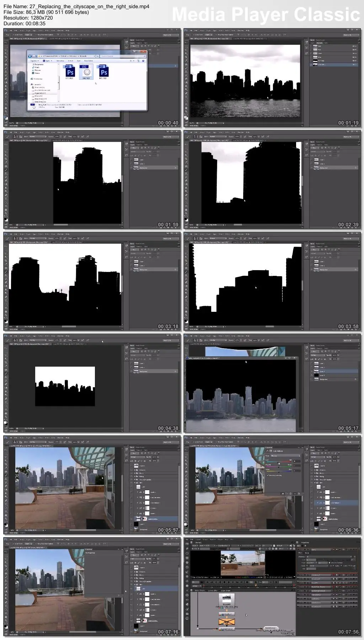This screenshot has height=640, width=364.
Task: Open the filter dropdown in Nuke's Blur properties
Action: 312,563
